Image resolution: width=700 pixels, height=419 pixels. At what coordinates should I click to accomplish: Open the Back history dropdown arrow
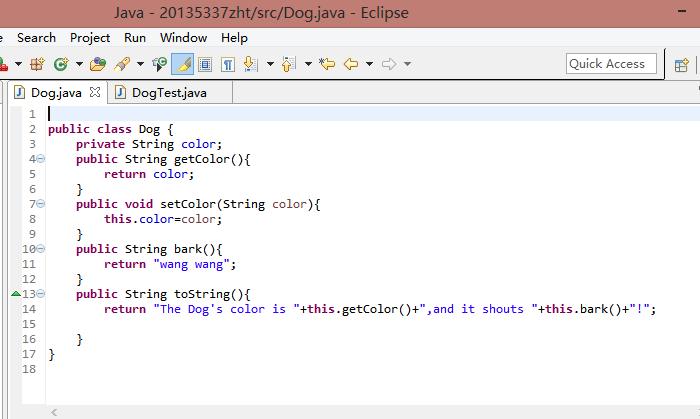coord(369,64)
